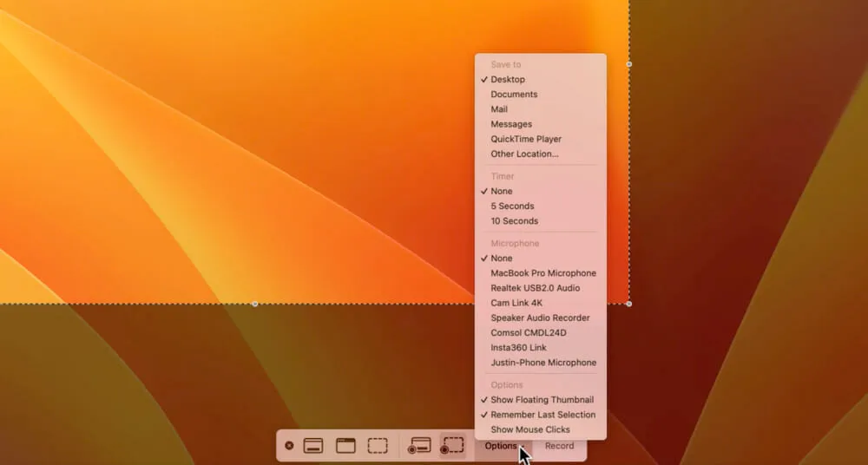
Task: Save recordings to Documents
Action: pyautogui.click(x=514, y=94)
